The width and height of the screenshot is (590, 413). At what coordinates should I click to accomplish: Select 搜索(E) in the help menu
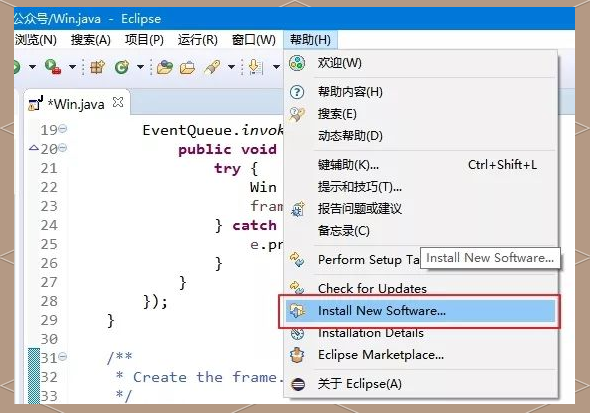tap(420, 114)
